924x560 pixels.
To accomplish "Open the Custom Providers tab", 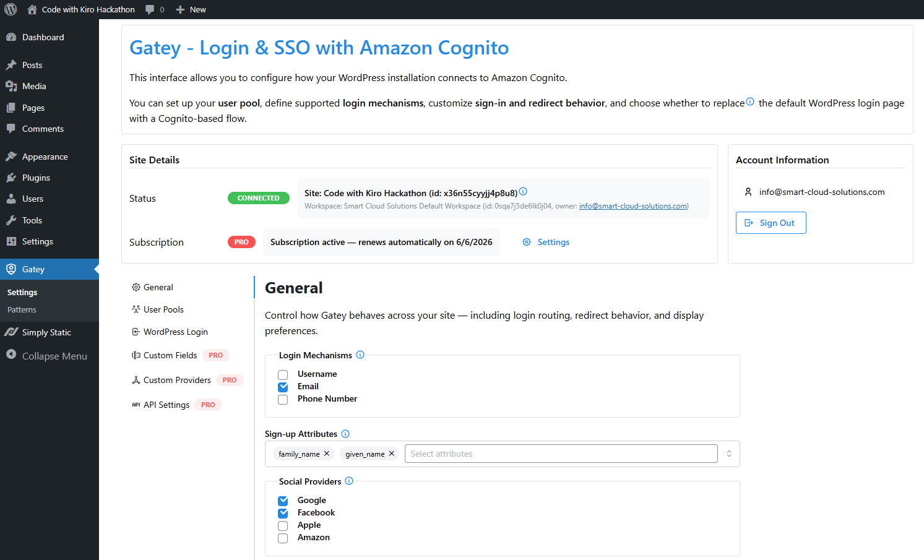I will pyautogui.click(x=187, y=380).
